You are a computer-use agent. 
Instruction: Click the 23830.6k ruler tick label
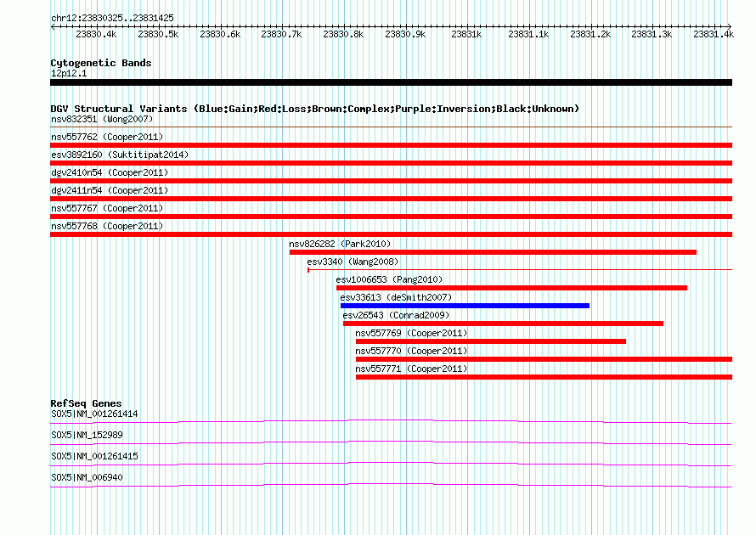[220, 34]
